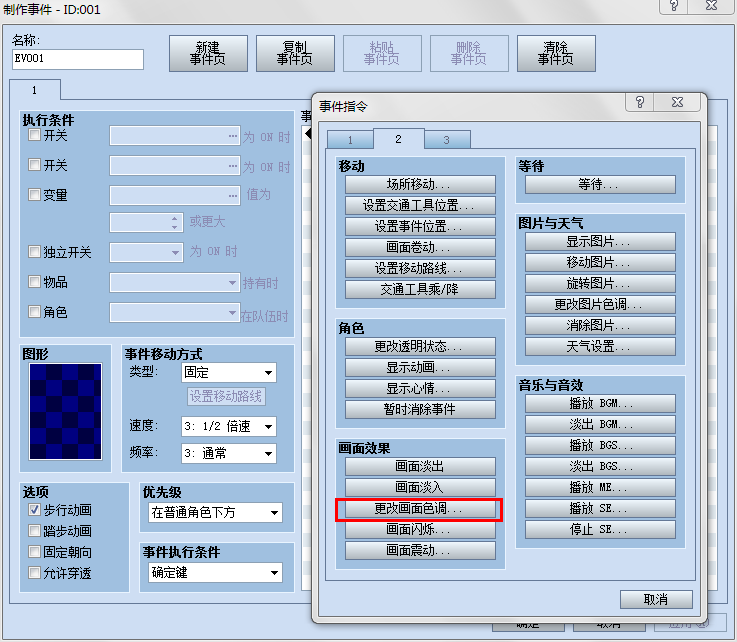Click 设置交通工具位置 command
Viewport: 737px width, 642px height.
coord(420,205)
